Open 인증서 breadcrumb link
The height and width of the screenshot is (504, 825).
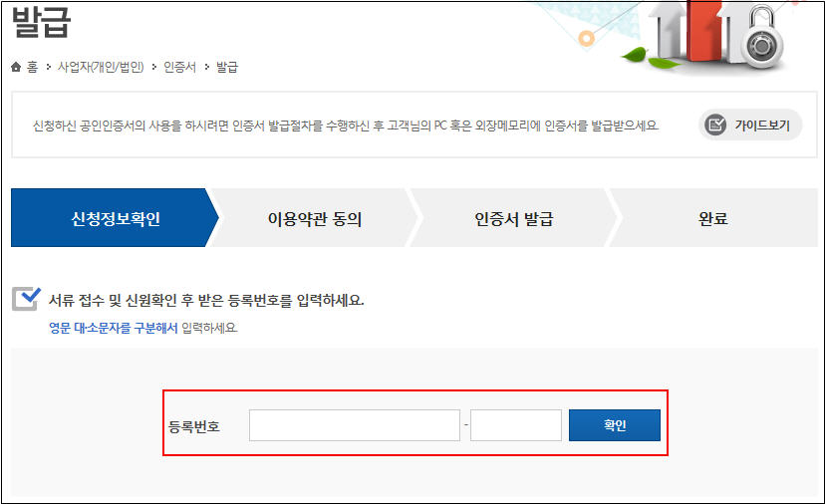click(179, 67)
